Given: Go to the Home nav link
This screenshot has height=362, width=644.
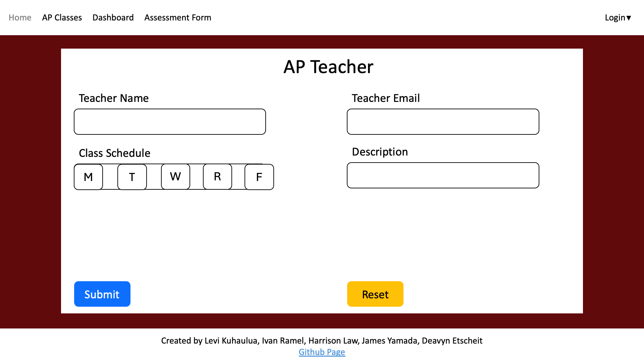Looking at the screenshot, I should [x=20, y=17].
